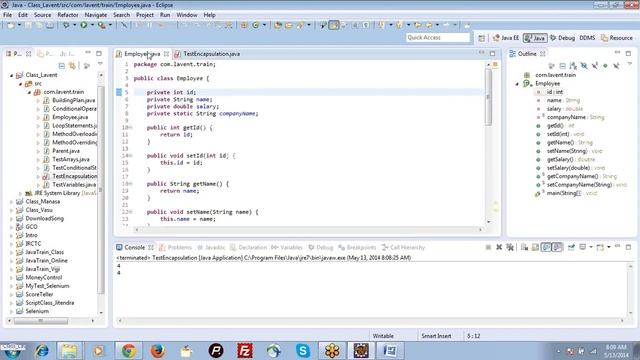Viewport: 640px width, 360px height.
Task: Switch to Resource perspective
Action: tap(617, 38)
